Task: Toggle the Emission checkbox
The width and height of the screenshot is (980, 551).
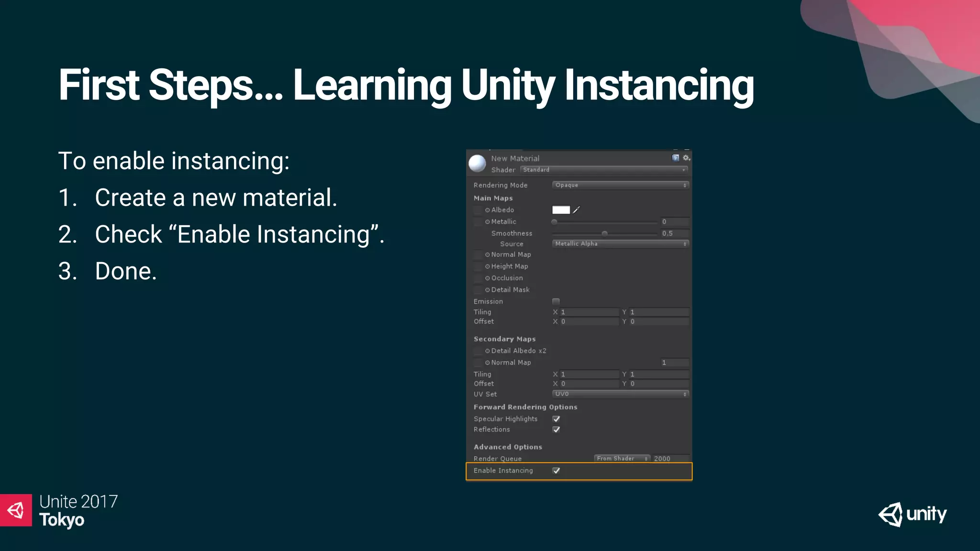Action: [556, 301]
